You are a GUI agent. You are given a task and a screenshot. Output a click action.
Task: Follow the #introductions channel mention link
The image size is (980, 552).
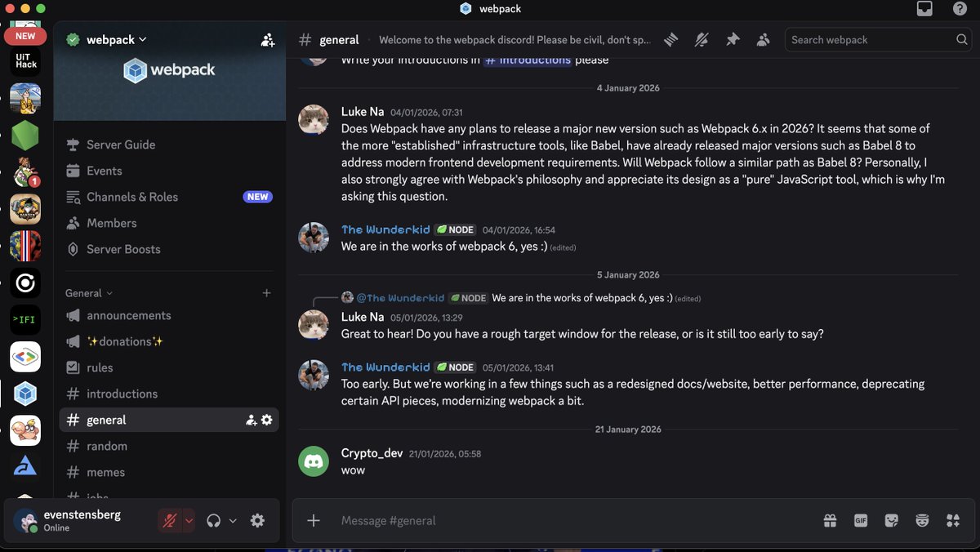tap(528, 60)
